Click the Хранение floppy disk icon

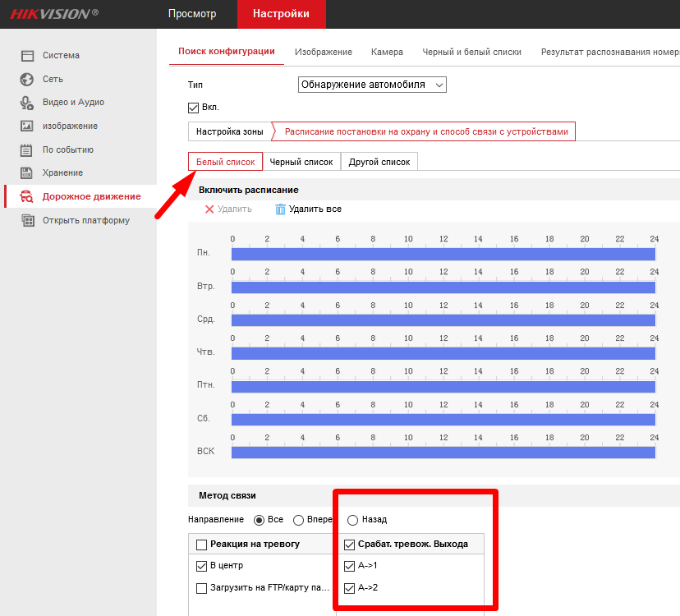click(x=26, y=172)
